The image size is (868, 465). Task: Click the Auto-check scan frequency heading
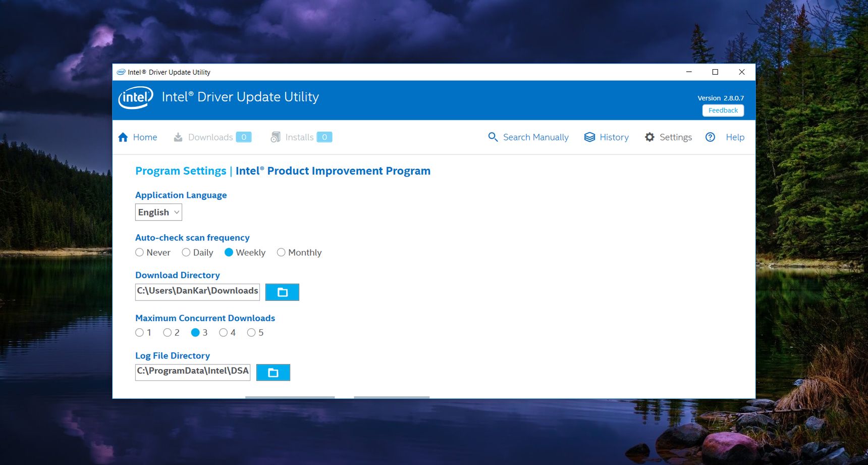pyautogui.click(x=192, y=238)
